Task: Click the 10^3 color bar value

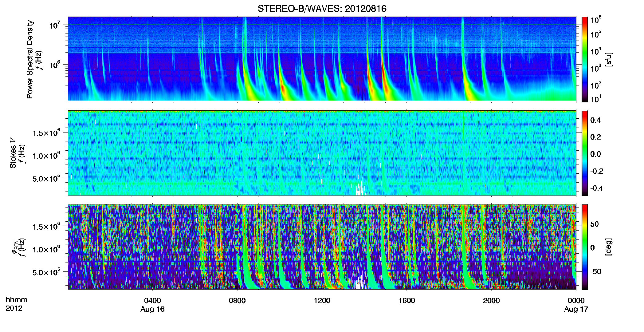Action: coord(596,68)
